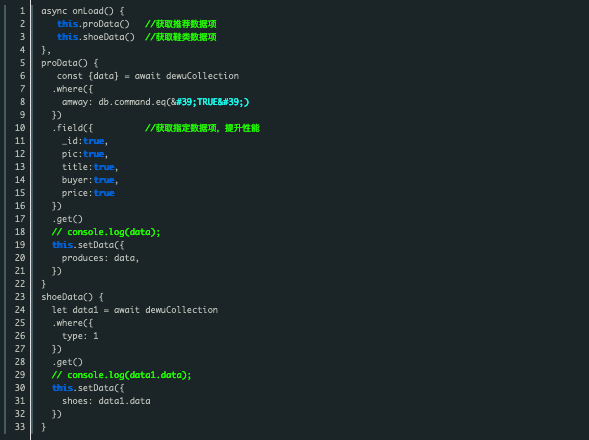Click the proData() function definition

[x=64, y=63]
